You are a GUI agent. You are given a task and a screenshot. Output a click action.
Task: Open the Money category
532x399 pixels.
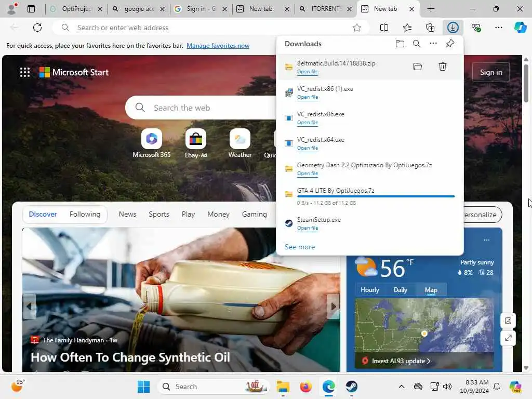(218, 214)
